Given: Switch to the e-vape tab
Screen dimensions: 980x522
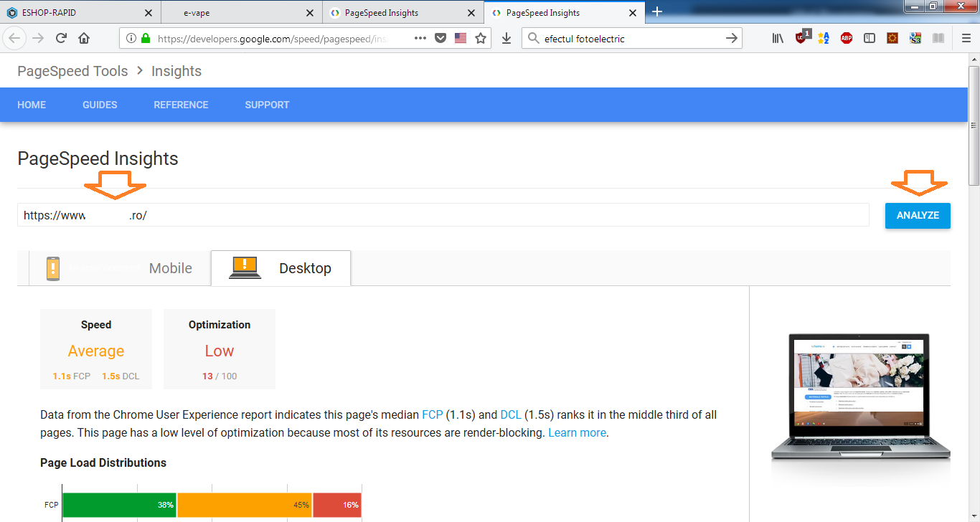Looking at the screenshot, I should (242, 13).
